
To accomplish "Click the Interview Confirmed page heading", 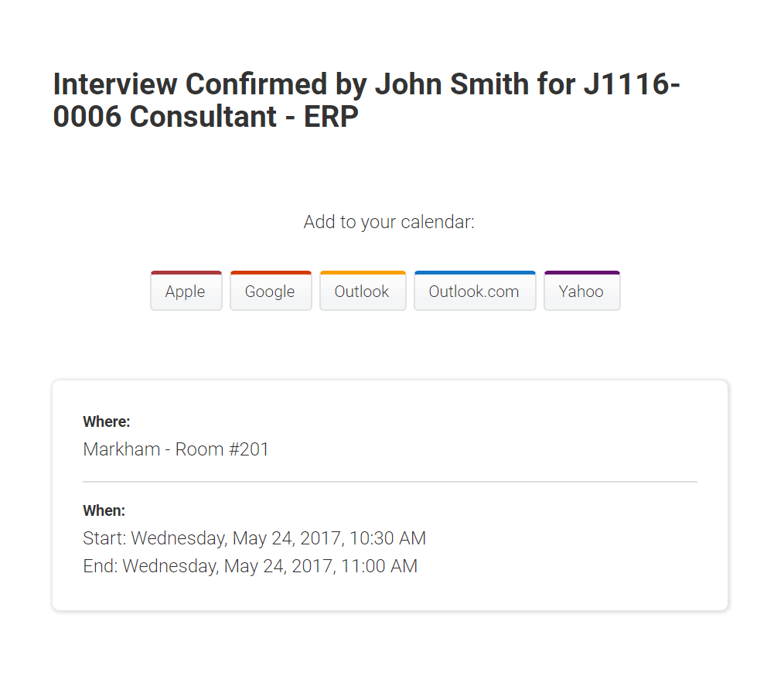I will 366,100.
